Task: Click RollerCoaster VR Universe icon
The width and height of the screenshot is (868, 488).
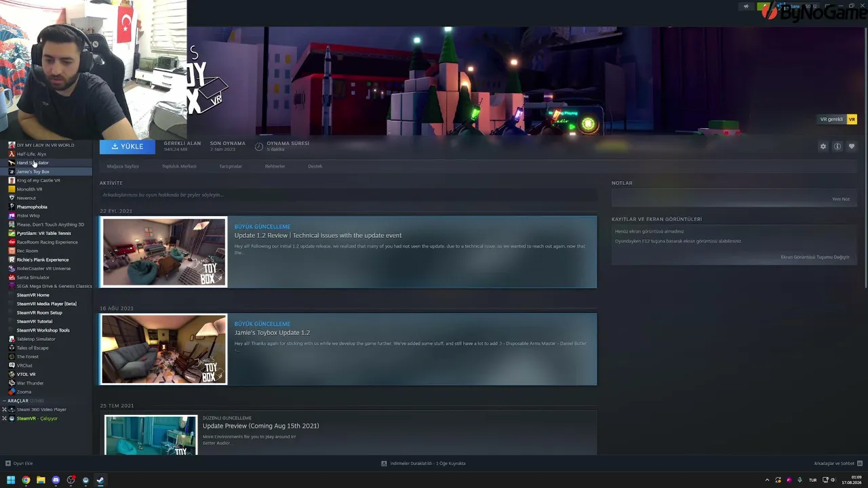Action: coord(12,268)
